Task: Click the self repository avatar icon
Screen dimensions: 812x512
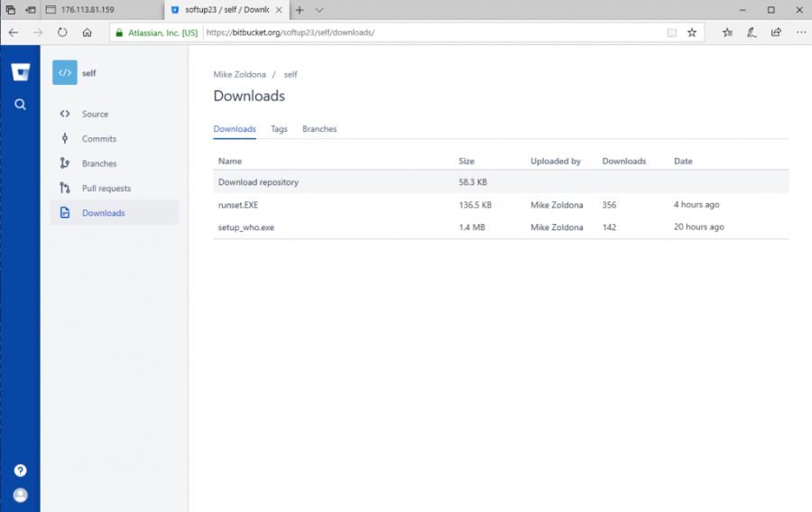Action: click(x=64, y=73)
